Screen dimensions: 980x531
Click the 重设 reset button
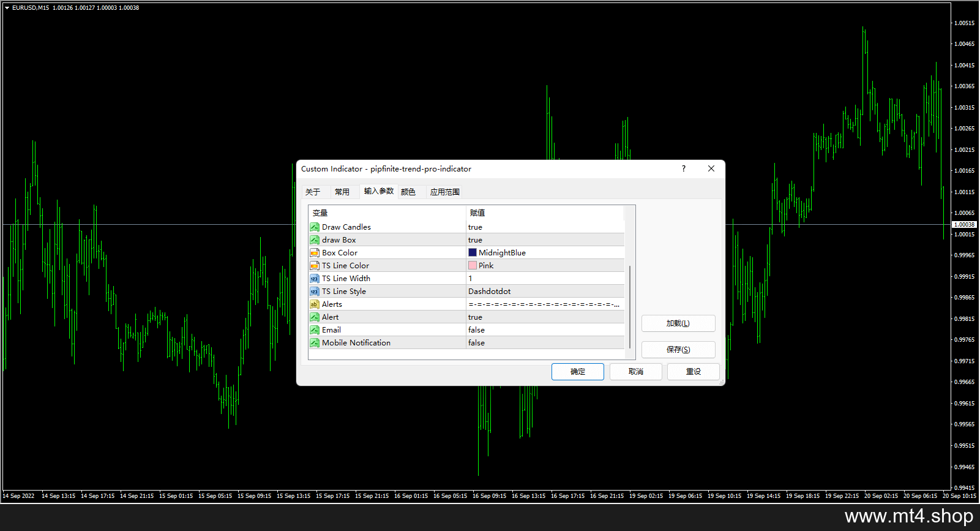click(x=694, y=372)
